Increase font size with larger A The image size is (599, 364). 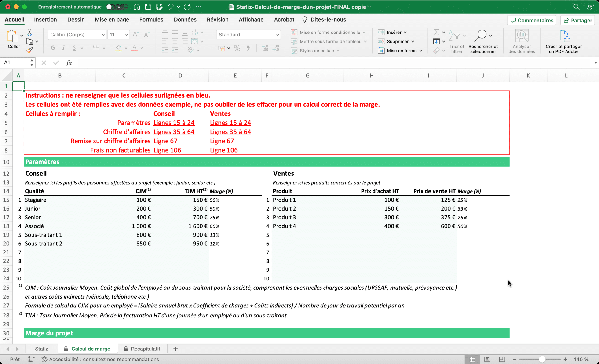[x=136, y=34]
